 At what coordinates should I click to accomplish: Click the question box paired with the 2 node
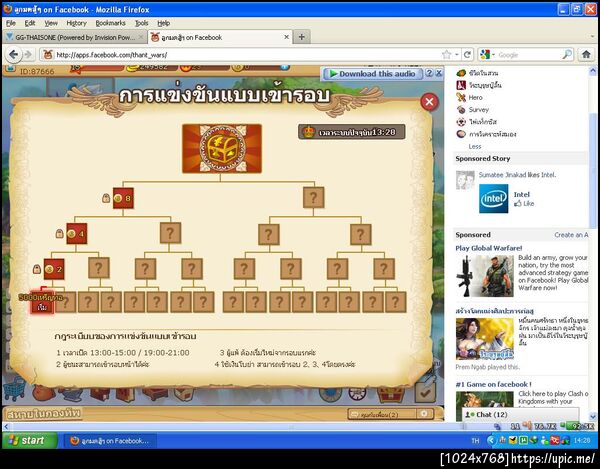coord(99,268)
